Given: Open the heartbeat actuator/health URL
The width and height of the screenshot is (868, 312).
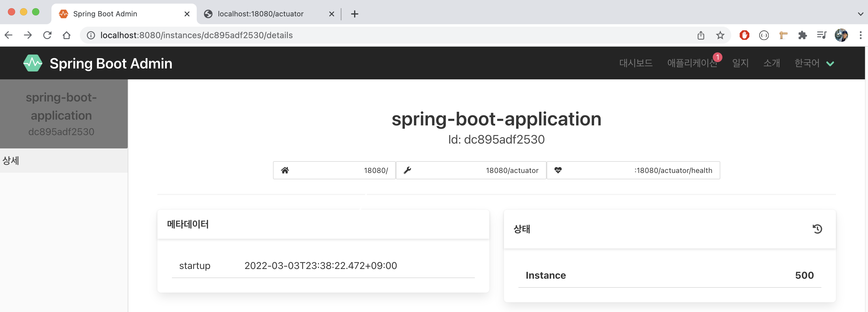Looking at the screenshot, I should 633,170.
